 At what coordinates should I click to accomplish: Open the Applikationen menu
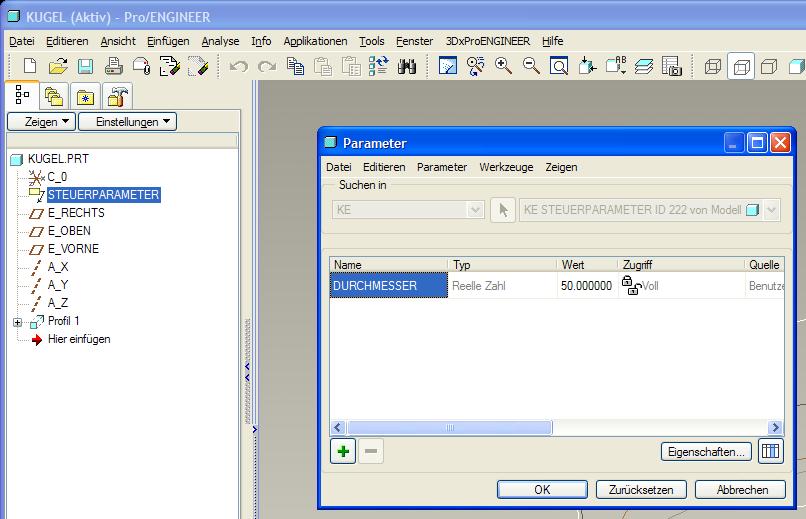[315, 41]
